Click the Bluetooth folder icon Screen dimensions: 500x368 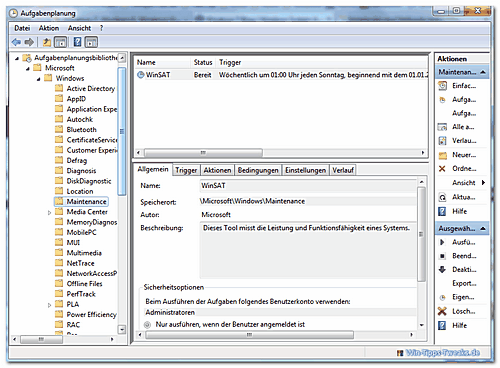pos(59,129)
